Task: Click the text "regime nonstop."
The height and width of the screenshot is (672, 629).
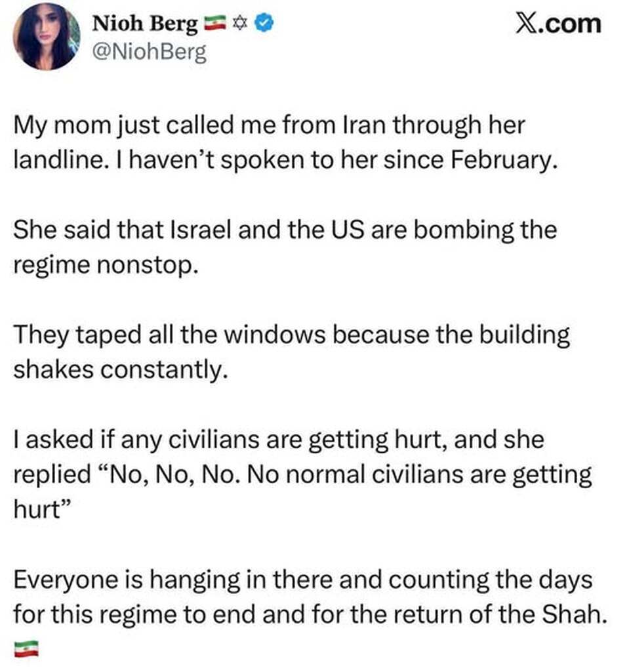Action: click(x=105, y=264)
